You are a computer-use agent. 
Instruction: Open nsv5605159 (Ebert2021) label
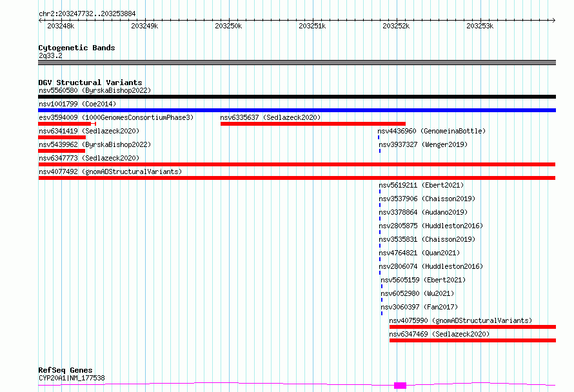[x=423, y=280]
